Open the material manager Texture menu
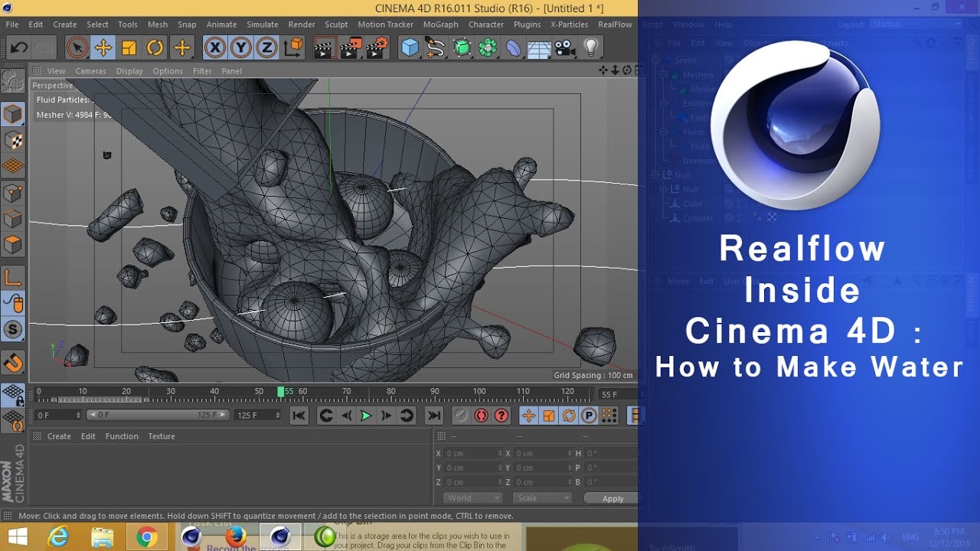 pos(162,436)
